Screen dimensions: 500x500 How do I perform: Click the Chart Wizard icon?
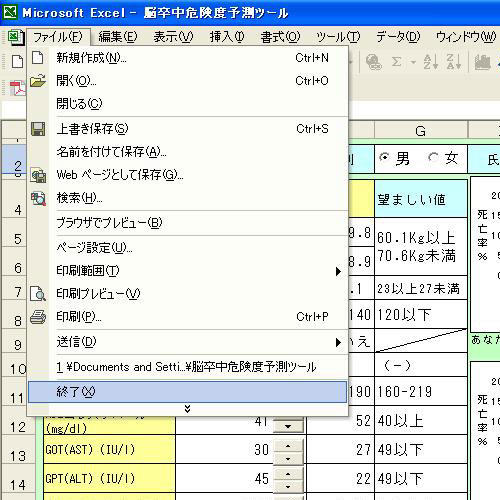(x=482, y=62)
